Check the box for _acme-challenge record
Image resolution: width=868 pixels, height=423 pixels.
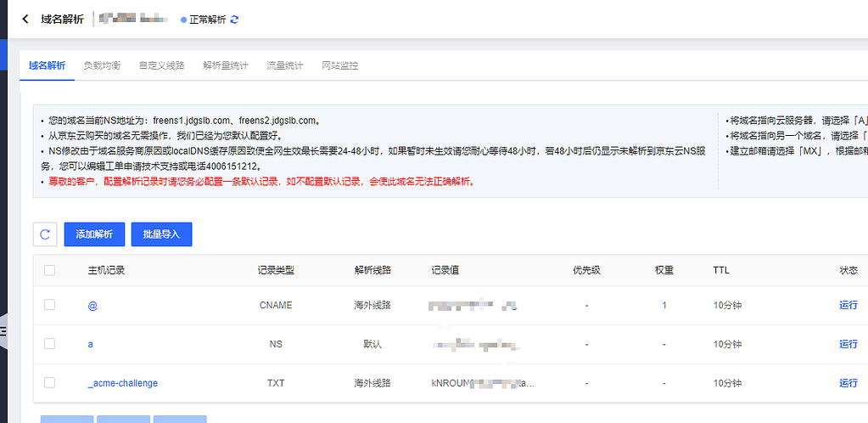coord(50,382)
